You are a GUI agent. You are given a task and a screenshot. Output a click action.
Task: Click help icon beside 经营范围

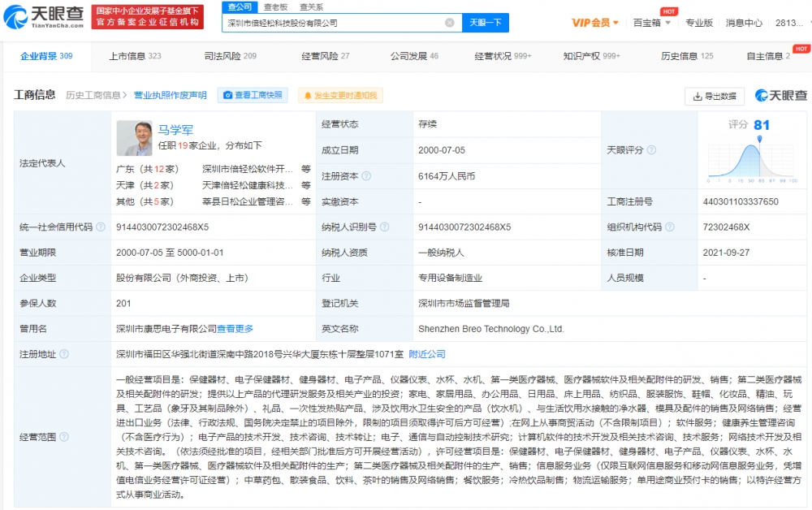pyautogui.click(x=63, y=437)
